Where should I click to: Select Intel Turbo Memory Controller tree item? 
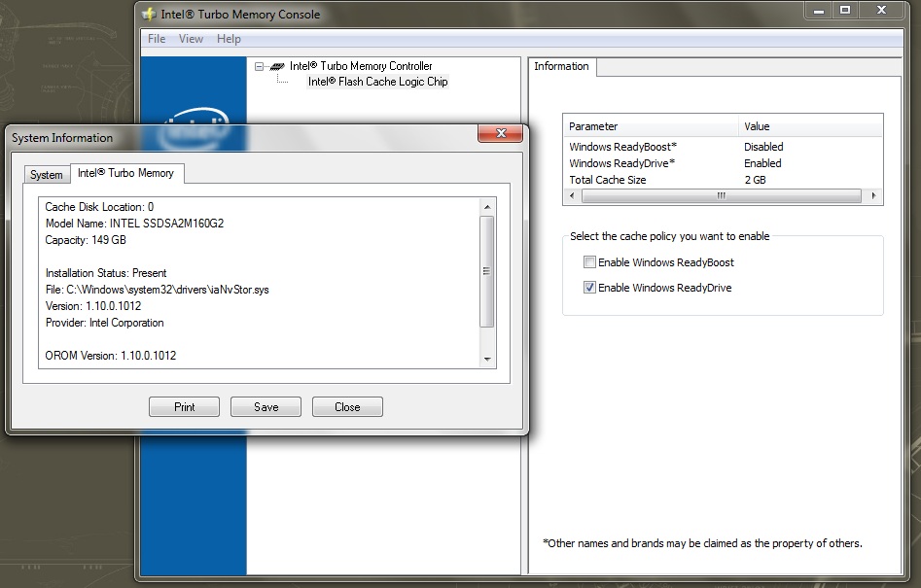coord(361,66)
